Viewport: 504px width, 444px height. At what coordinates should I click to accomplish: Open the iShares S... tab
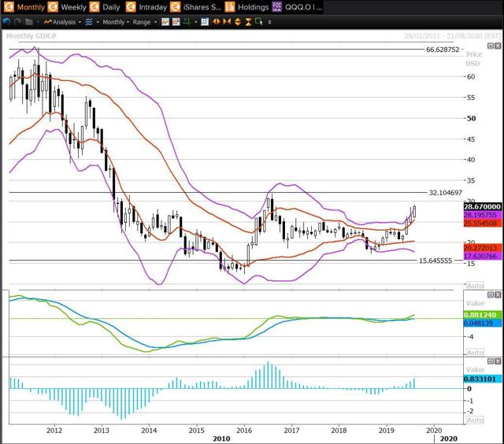196,7
